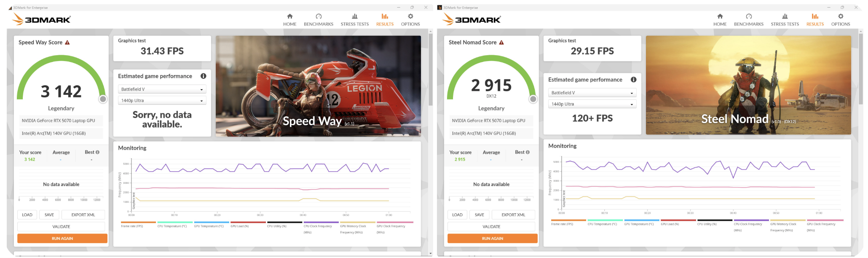Click the Speed Way benchmark artwork image
This screenshot has height=258, width=868.
pos(318,86)
